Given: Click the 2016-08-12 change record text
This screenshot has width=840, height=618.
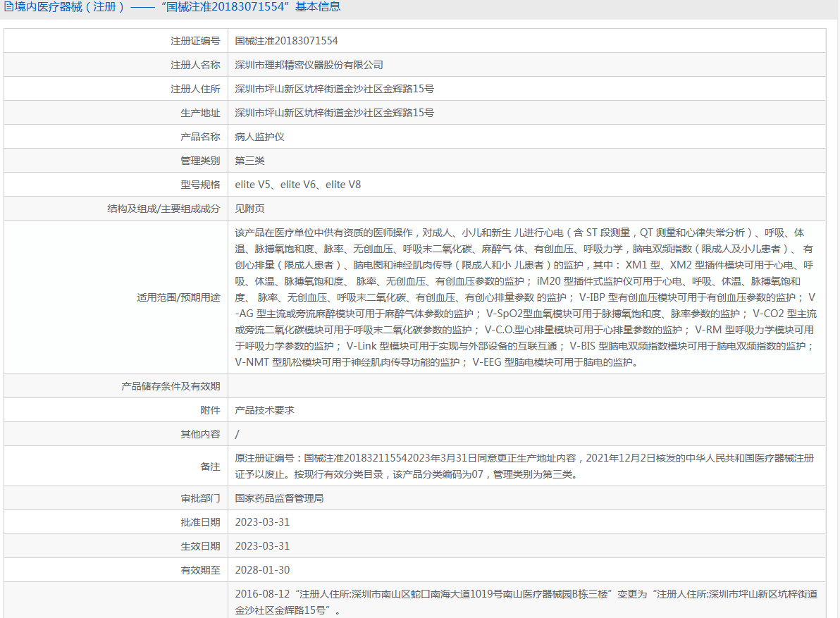Looking at the screenshot, I should coord(526,602).
